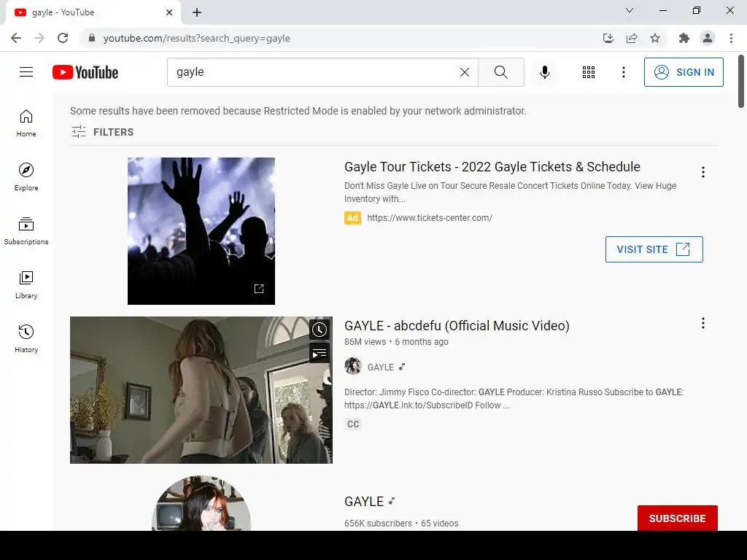Screen dimensions: 747x560
Task: Click the '86M views' text
Action: pyautogui.click(x=365, y=342)
